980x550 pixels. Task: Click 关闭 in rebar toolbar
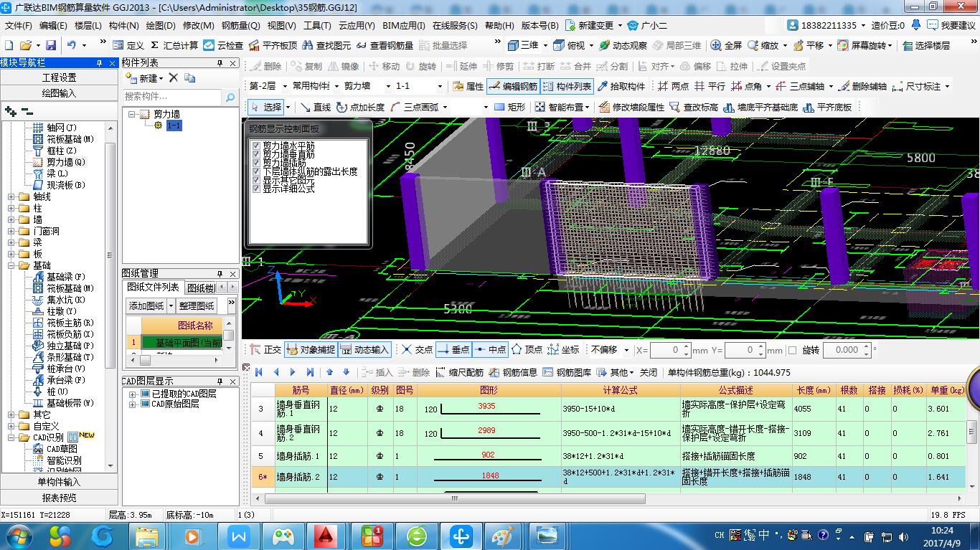pyautogui.click(x=649, y=372)
